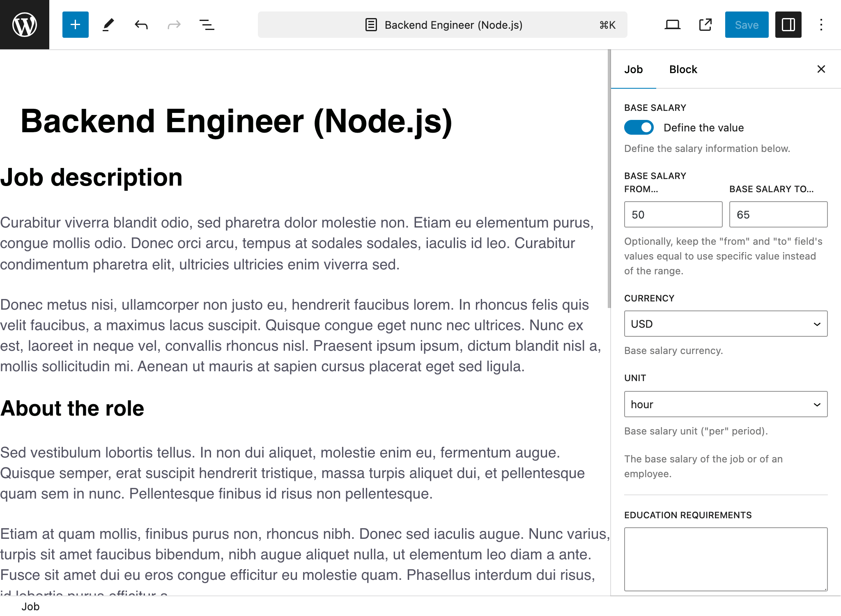Screen dimensions: 841x616
Task: Click the Save button
Action: (746, 25)
